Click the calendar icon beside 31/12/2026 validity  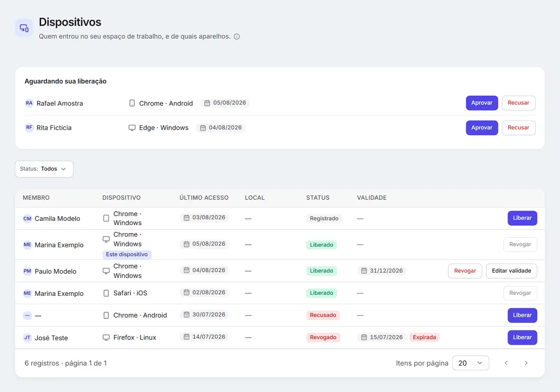click(363, 270)
